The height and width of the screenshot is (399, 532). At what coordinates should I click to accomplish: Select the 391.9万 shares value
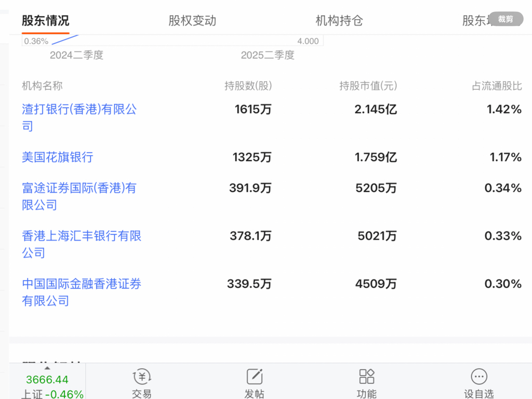point(250,188)
